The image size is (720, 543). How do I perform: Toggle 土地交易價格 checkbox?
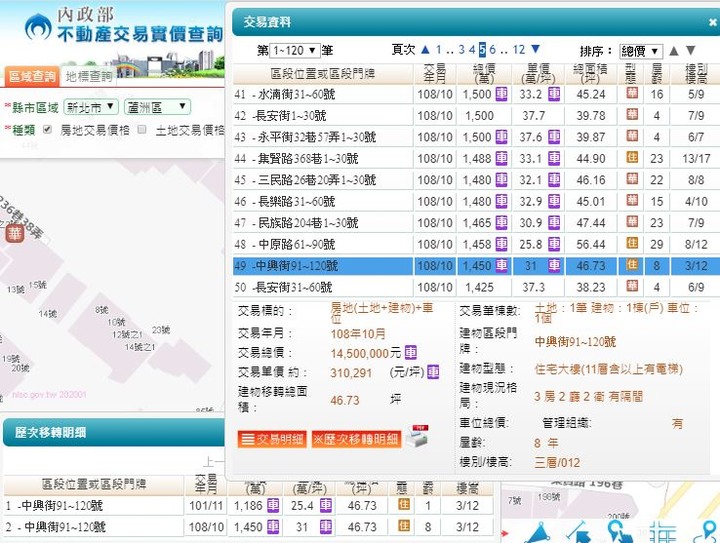(142, 130)
